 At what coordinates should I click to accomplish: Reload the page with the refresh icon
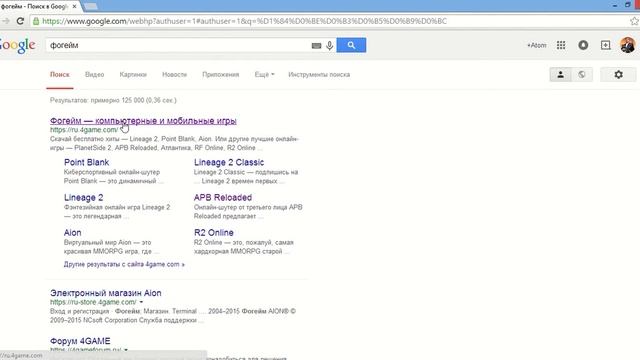pyautogui.click(x=20, y=21)
